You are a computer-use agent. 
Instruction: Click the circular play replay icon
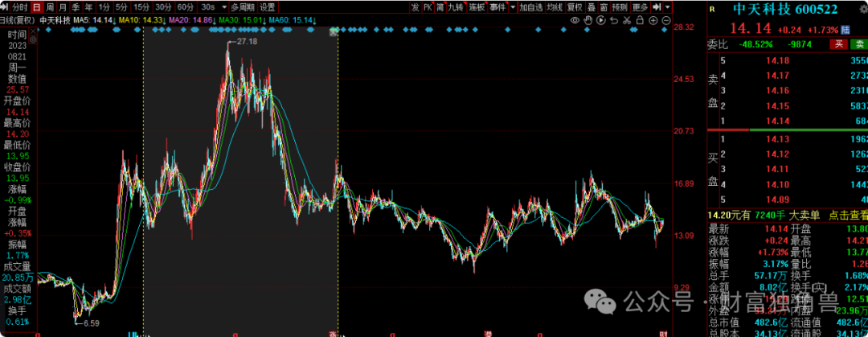601,20
